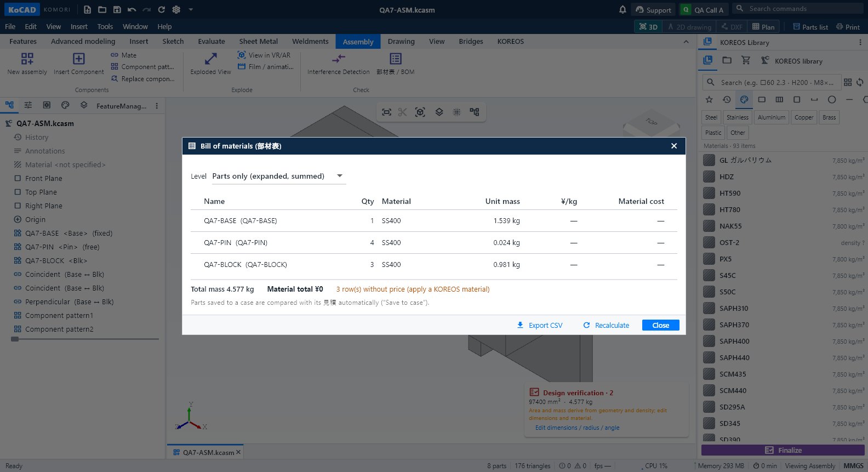Open the quick access toolbar dropdown arrow

coord(191,9)
